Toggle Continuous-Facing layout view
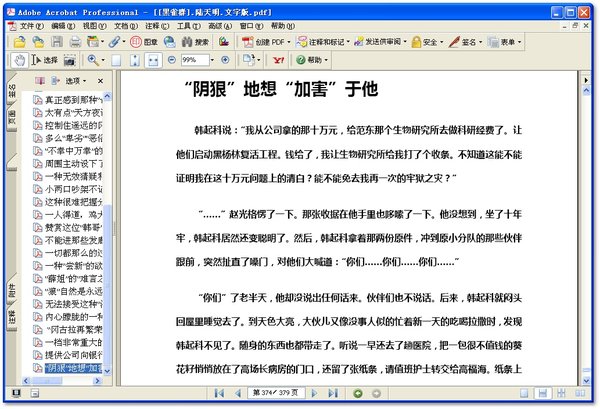Image resolution: width=600 pixels, height=409 pixels. [561, 393]
